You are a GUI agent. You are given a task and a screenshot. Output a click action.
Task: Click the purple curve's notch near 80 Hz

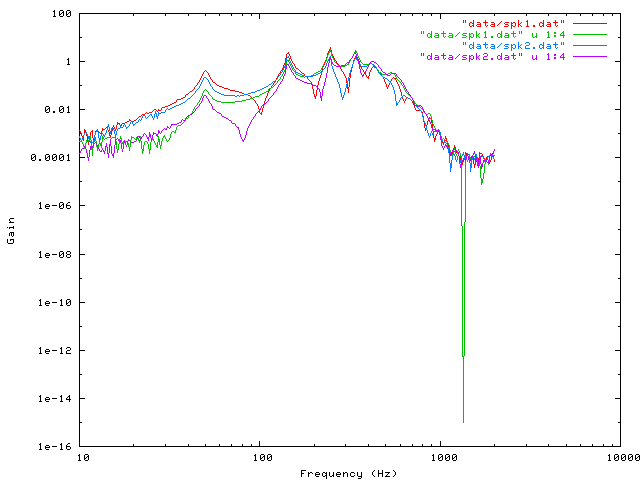pyautogui.click(x=243, y=140)
